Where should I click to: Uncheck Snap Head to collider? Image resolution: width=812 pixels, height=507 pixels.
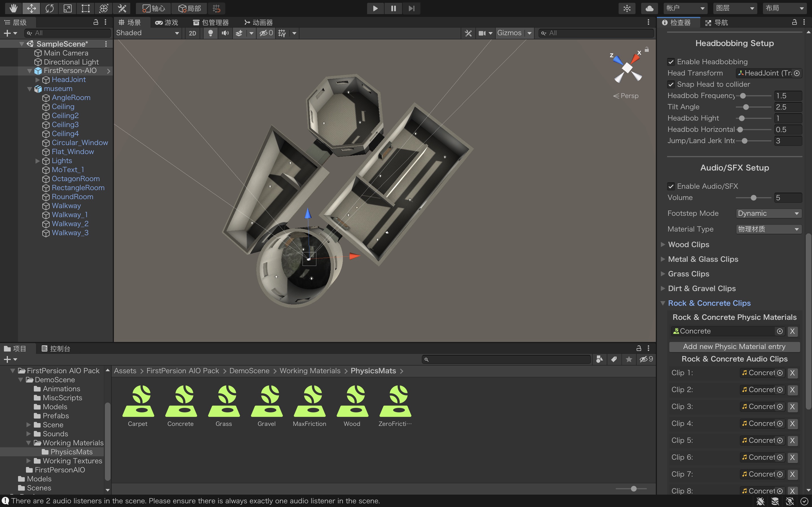coord(671,84)
